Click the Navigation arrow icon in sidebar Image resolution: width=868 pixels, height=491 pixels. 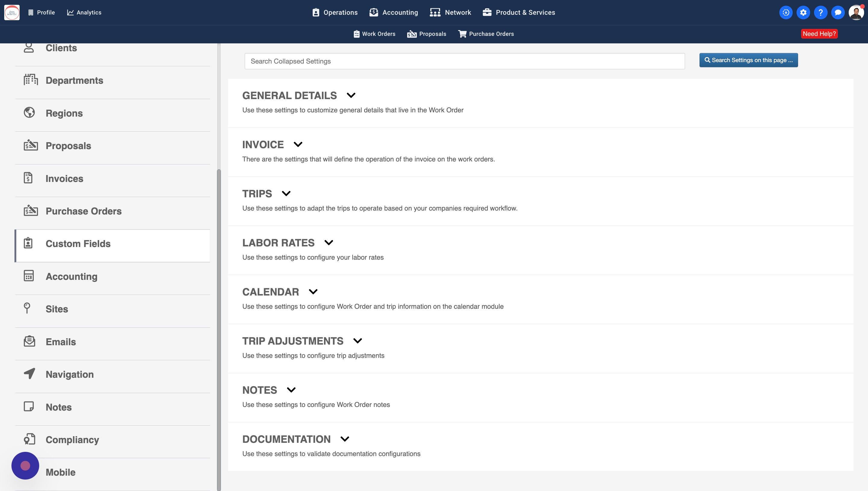(x=29, y=374)
